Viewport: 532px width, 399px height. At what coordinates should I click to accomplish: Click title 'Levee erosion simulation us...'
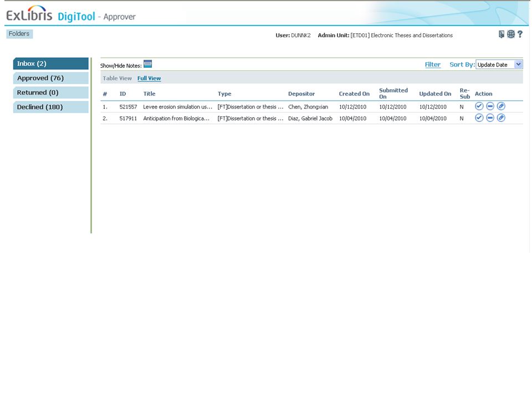pos(177,107)
